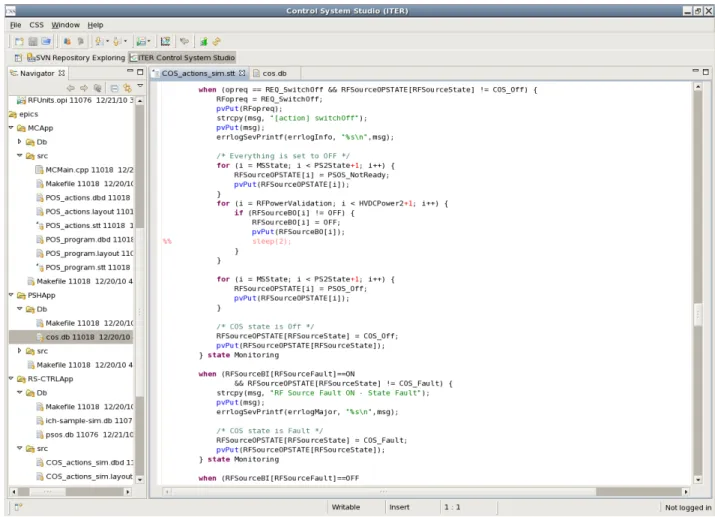Select POS_program.layout in Navigator
This screenshot has width=715, height=517.
84,253
